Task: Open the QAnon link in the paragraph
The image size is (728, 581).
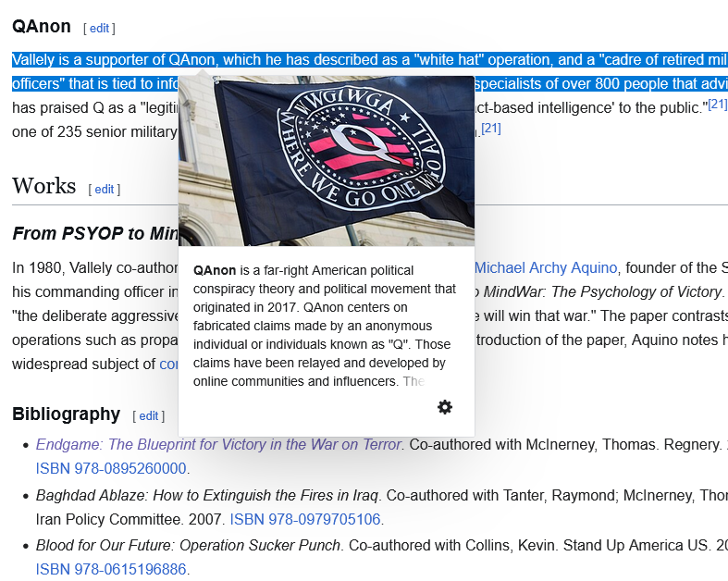Action: 191,59
